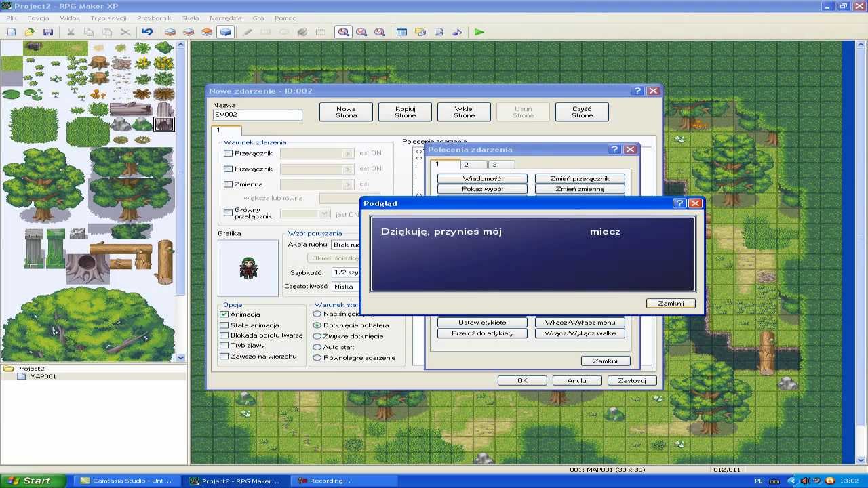Screen dimensions: 868x488
Task: Open the Akcja ruchu dropdown
Action: pos(345,245)
